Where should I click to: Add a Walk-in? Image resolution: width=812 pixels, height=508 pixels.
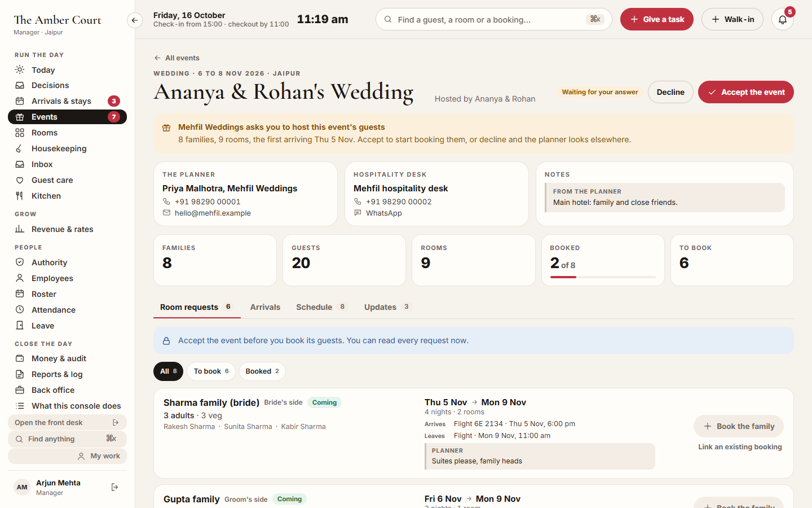(732, 19)
